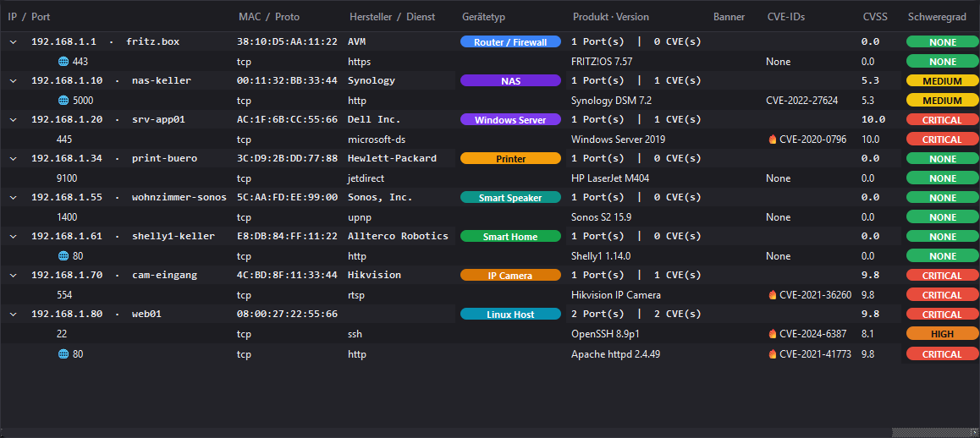The height and width of the screenshot is (438, 980).
Task: Click the Hewlett-Packard vendor cell
Action: pos(392,158)
